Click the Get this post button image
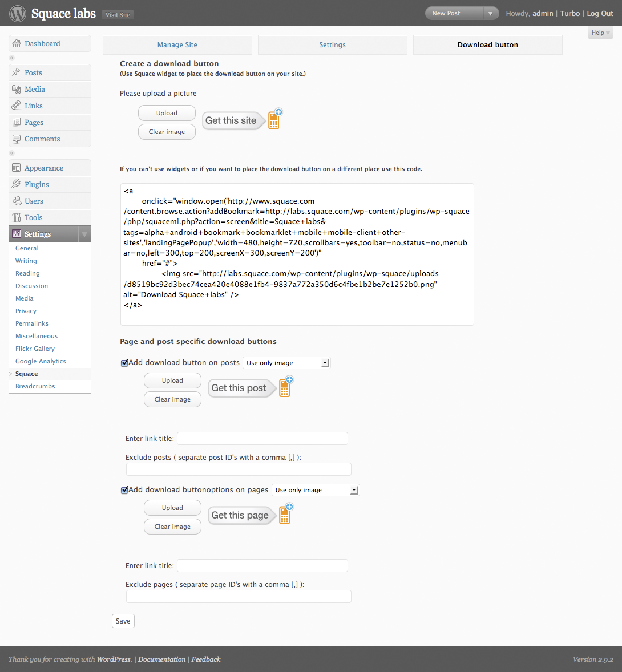The image size is (622, 672). (250, 387)
